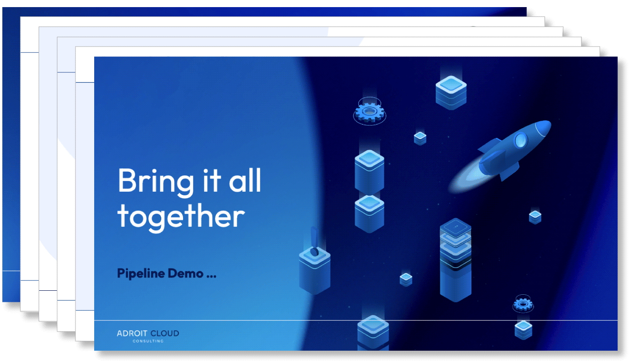Viewport: 634px width, 364px height.
Task: Click the small gear icon above the footer line
Action: pos(523,303)
